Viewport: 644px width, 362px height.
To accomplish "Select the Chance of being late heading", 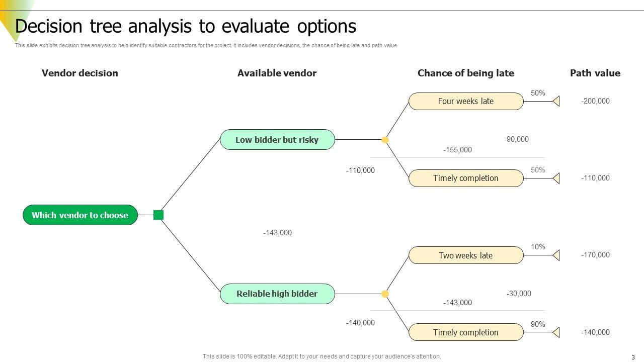I will (466, 73).
